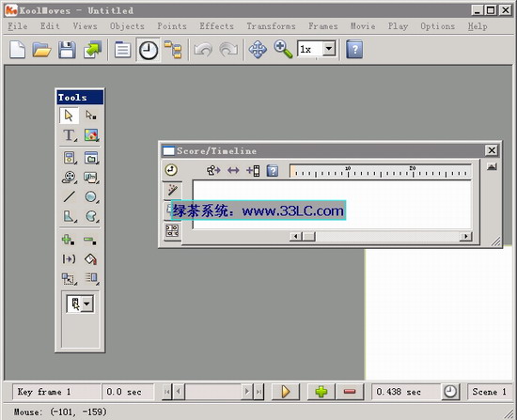Open the list properties toolbar icon

coord(122,50)
